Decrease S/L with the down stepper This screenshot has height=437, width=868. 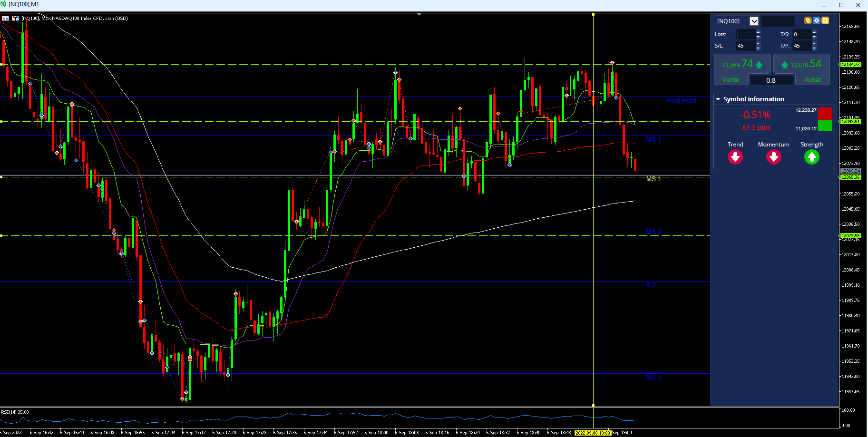758,48
